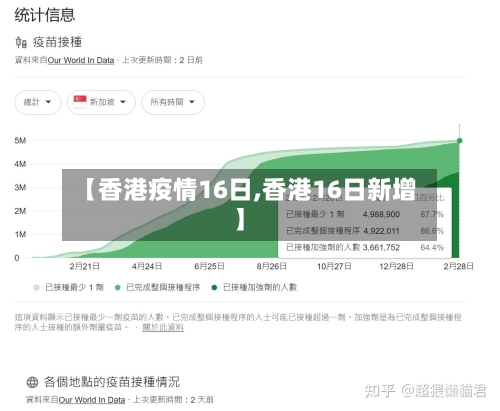
Task: Click the 4,988,900 value in tooltip
Action: coord(381,214)
